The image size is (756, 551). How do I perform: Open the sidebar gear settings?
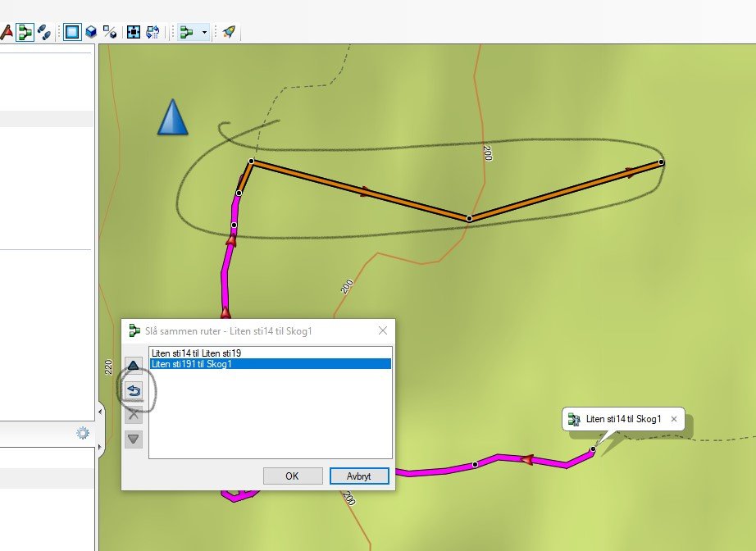pyautogui.click(x=83, y=433)
